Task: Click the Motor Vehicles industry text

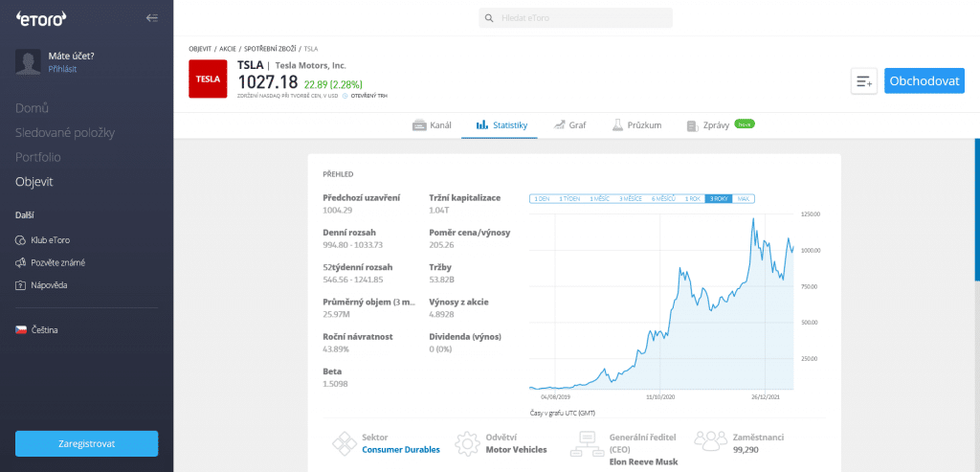Action: click(x=516, y=449)
